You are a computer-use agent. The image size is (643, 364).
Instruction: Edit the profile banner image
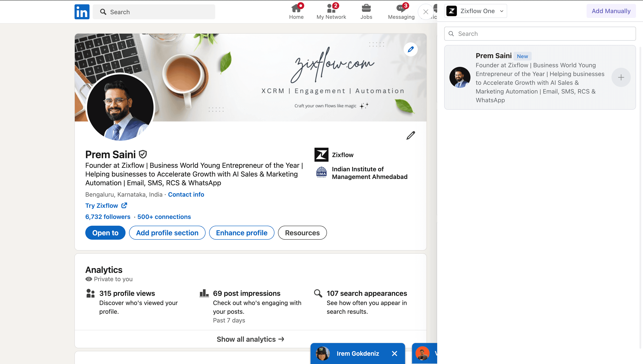pos(410,49)
